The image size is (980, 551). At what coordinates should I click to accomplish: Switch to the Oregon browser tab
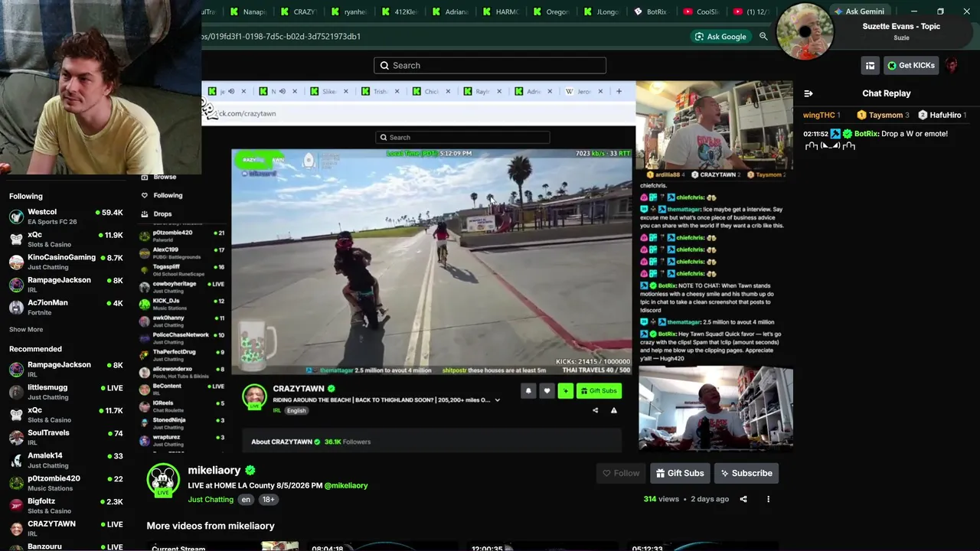click(551, 11)
